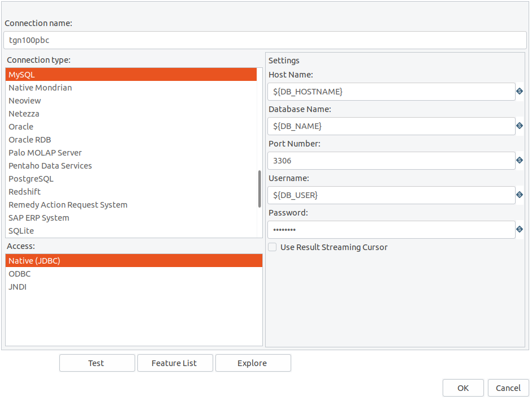Click the Test button
The image size is (532, 400).
click(97, 363)
